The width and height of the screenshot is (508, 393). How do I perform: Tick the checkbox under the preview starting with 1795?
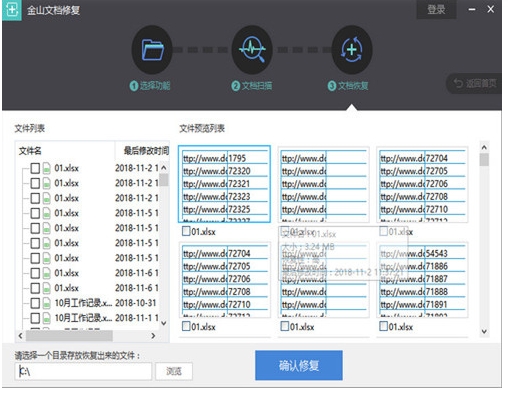[x=186, y=231]
